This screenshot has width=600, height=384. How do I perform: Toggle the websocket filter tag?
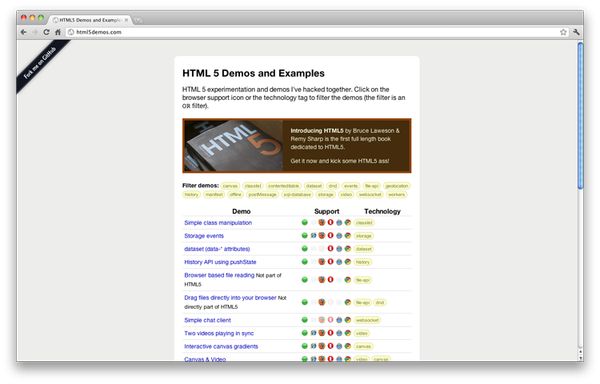pos(370,195)
